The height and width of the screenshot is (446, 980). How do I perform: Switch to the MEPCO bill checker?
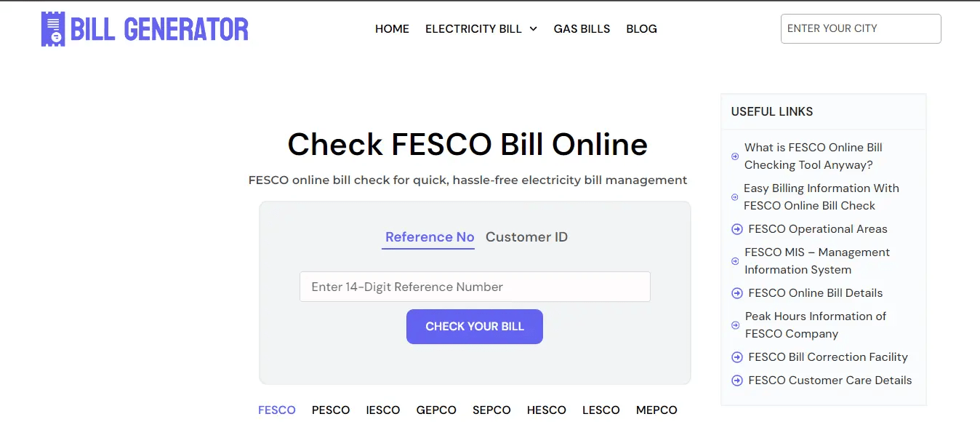tap(656, 410)
